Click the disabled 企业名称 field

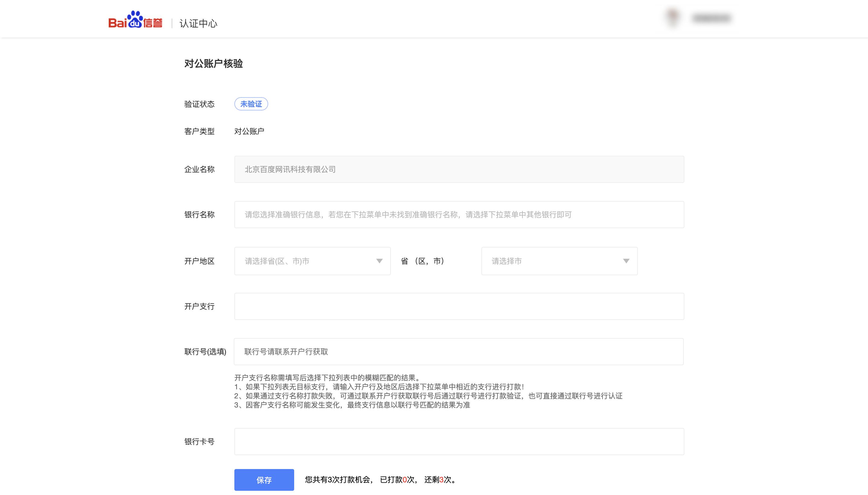coord(458,169)
